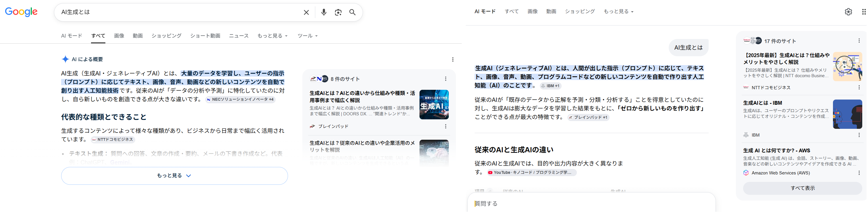Open the YouTube キノコード source chip
868x212 pixels.
point(532,173)
